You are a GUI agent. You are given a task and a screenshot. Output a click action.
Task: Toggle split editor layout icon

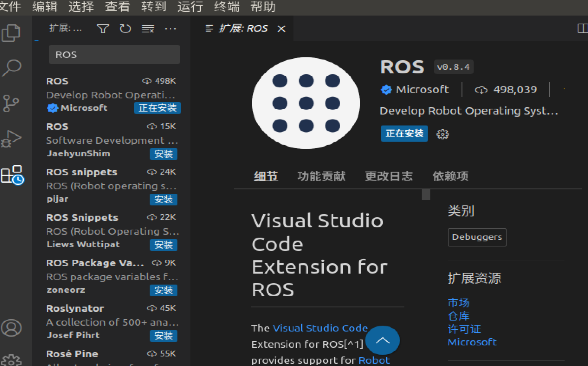pos(582,28)
